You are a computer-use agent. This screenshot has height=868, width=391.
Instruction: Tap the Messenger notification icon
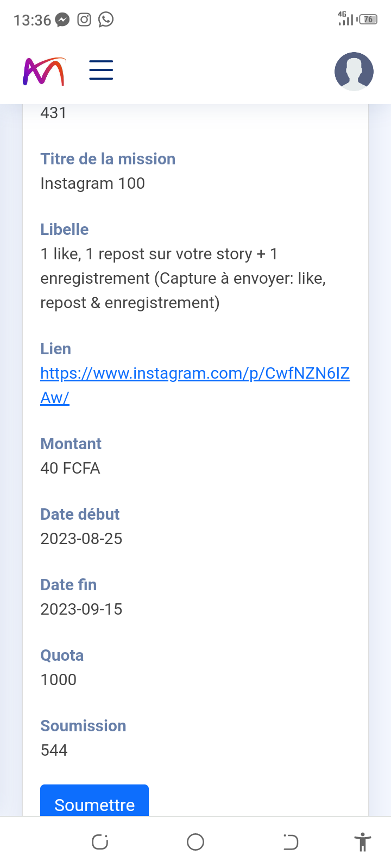coord(62,20)
